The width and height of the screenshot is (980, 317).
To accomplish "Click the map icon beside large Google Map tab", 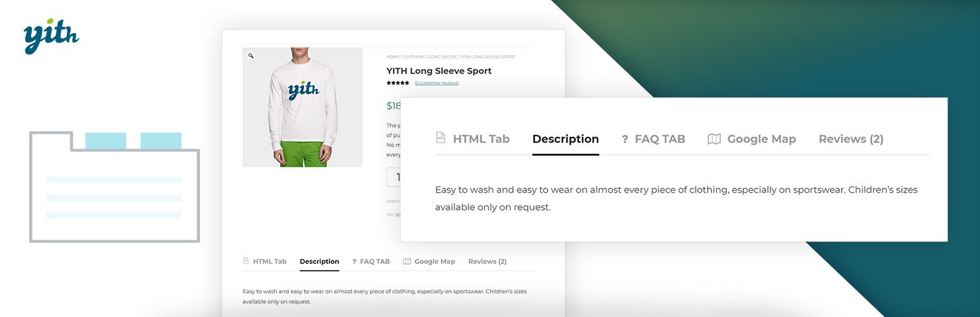I will coord(714,139).
